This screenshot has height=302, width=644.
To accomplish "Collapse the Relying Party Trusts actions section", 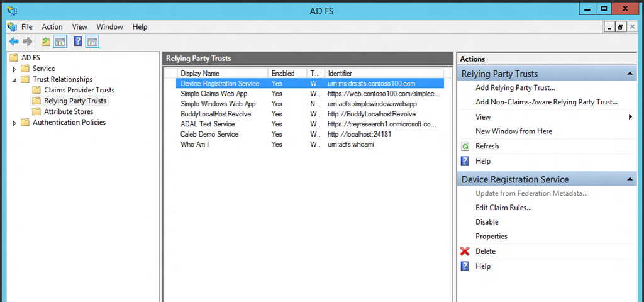I will pos(629,74).
